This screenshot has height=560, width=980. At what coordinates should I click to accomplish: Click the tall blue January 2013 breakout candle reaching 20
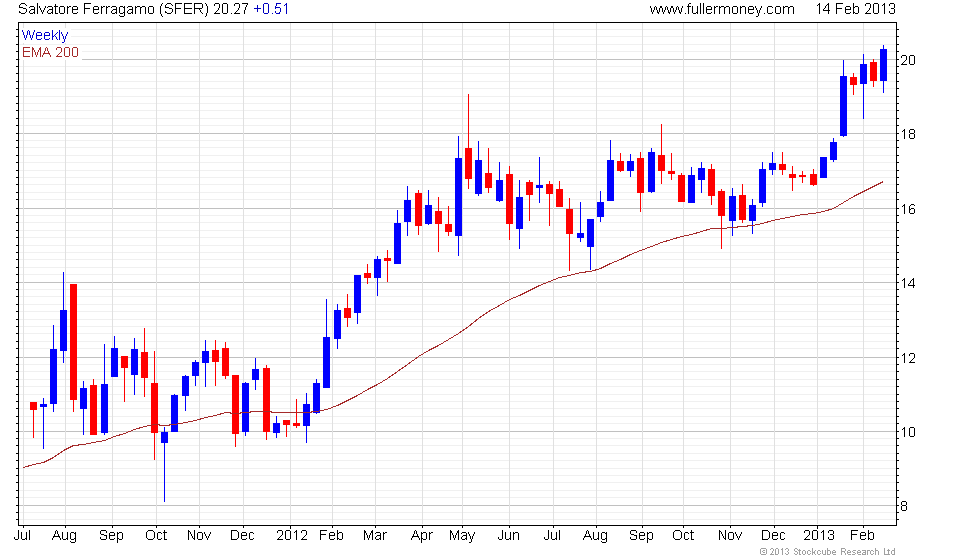point(844,106)
